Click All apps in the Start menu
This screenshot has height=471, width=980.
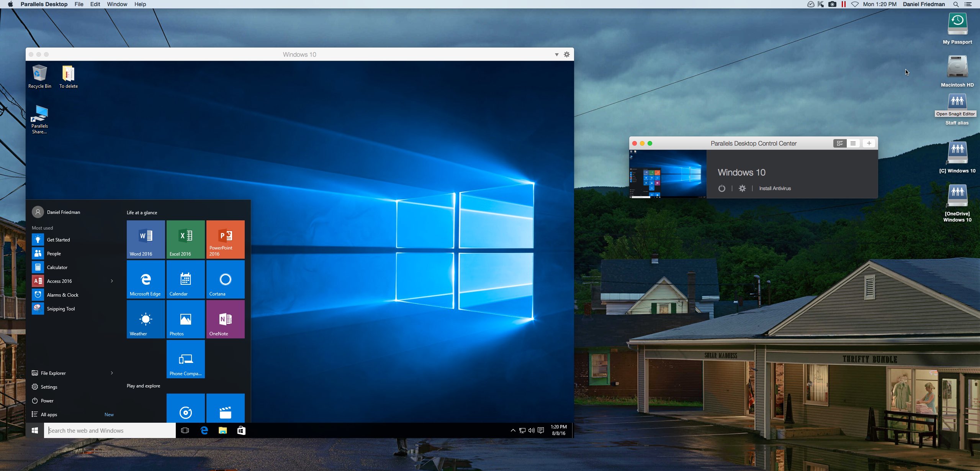point(49,414)
